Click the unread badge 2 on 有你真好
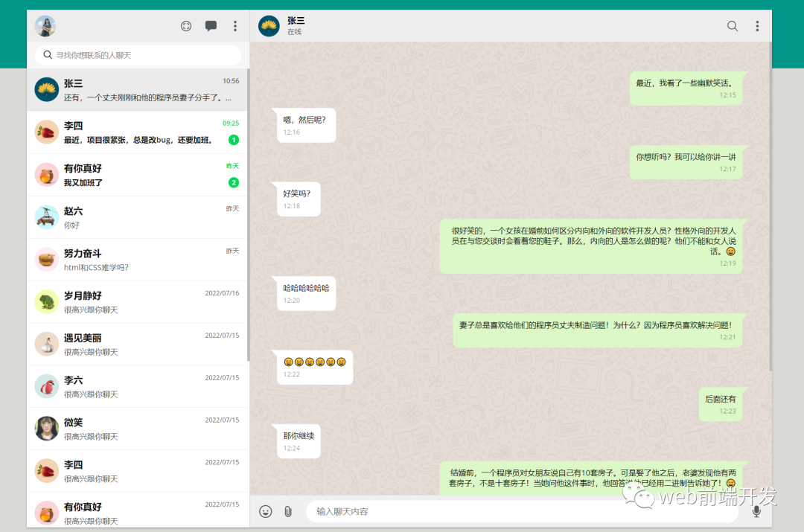The image size is (804, 532). 233,182
